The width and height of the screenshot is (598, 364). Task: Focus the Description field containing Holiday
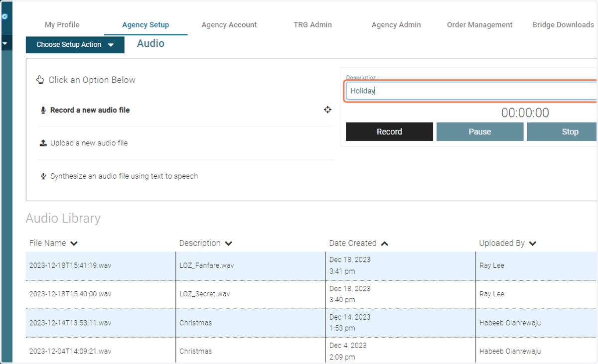click(x=471, y=91)
